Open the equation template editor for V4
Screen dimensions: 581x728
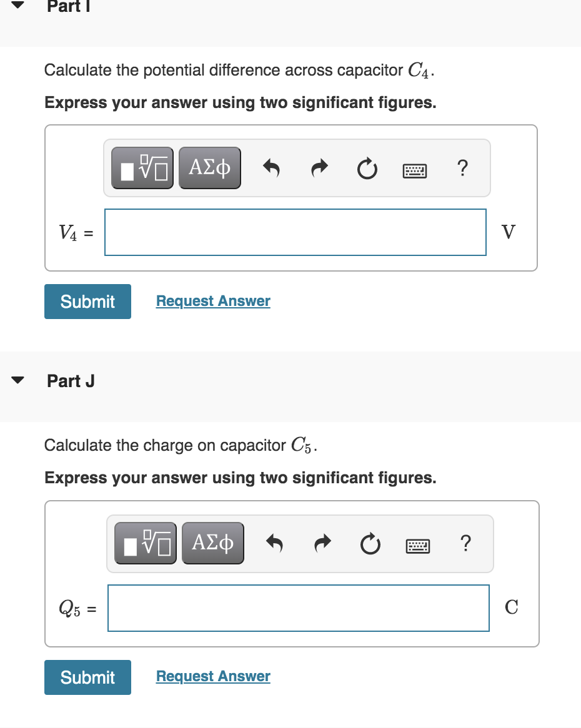(x=142, y=167)
